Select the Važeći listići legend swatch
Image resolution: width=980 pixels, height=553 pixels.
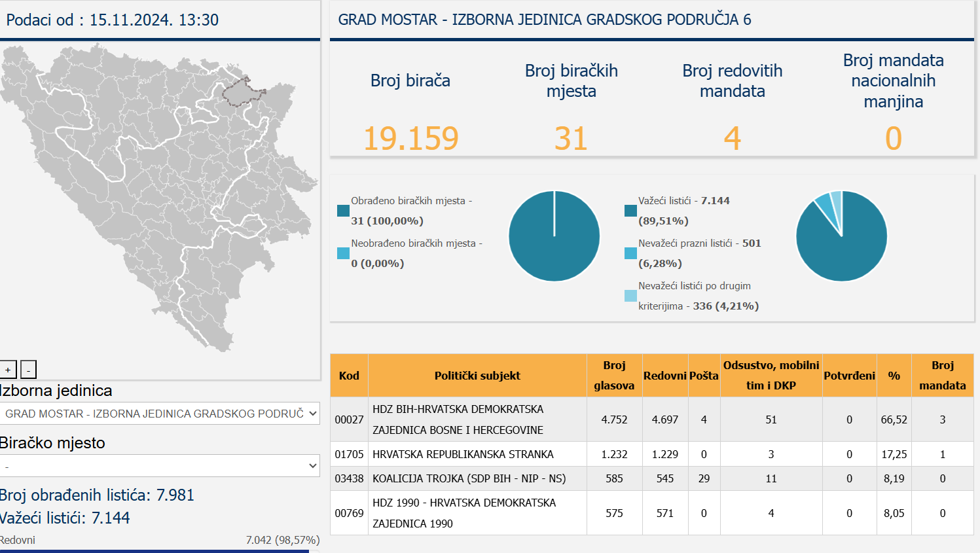tap(630, 211)
